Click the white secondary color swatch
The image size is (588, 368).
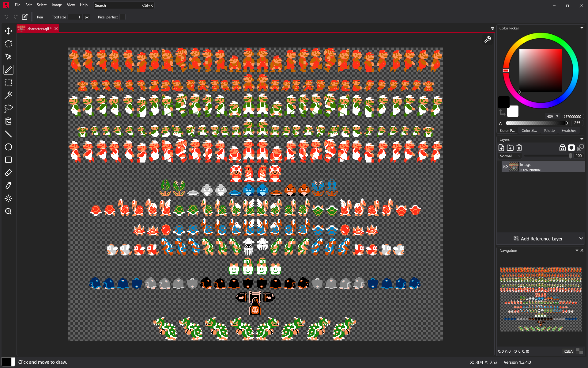tap(513, 111)
